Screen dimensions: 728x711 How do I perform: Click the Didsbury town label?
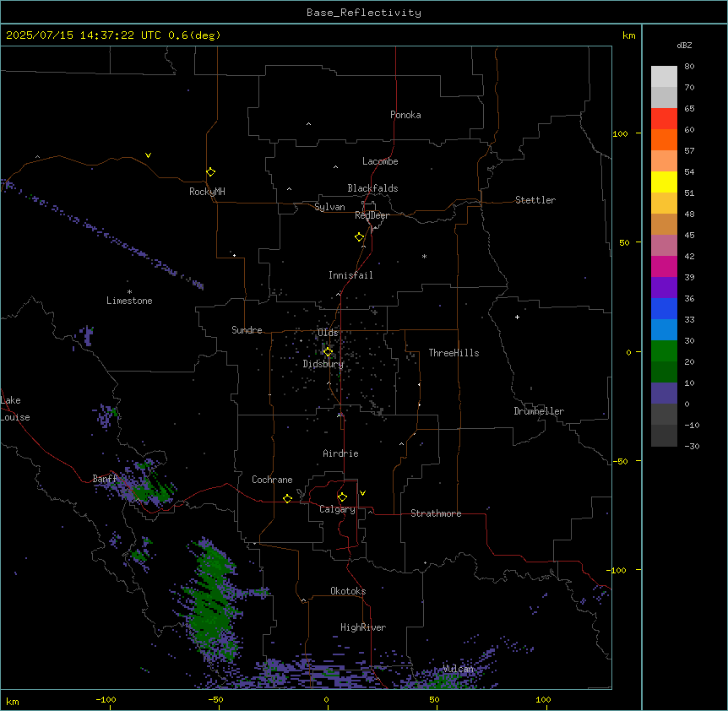(x=323, y=364)
